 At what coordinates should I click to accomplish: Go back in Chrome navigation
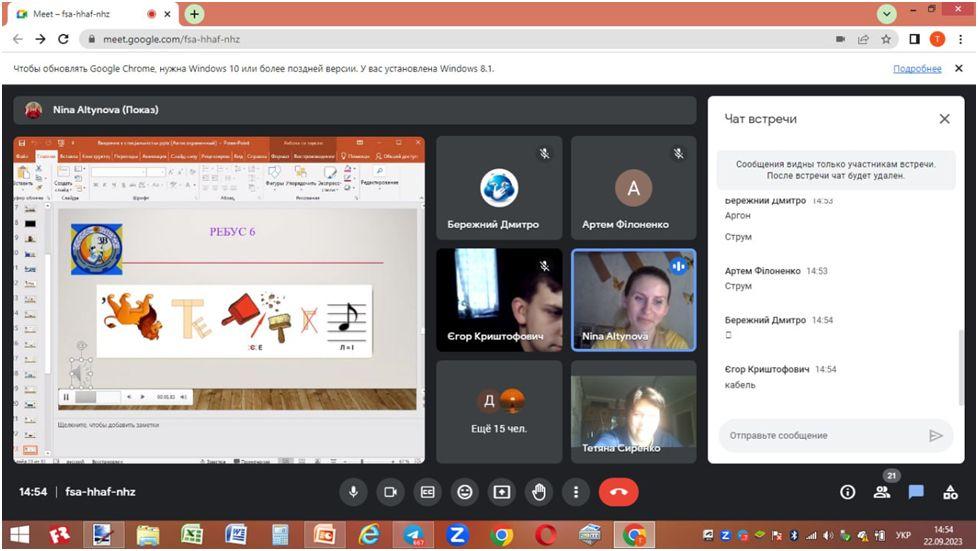click(18, 39)
